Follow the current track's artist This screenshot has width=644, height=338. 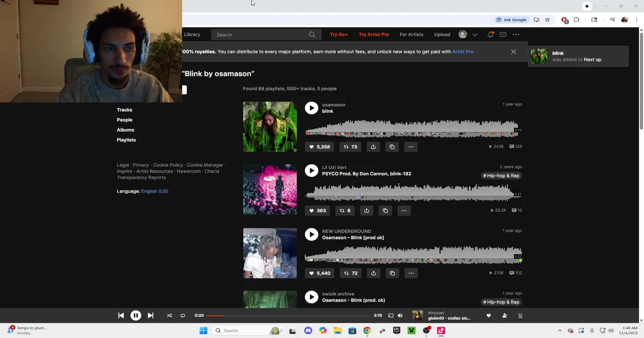tap(504, 315)
